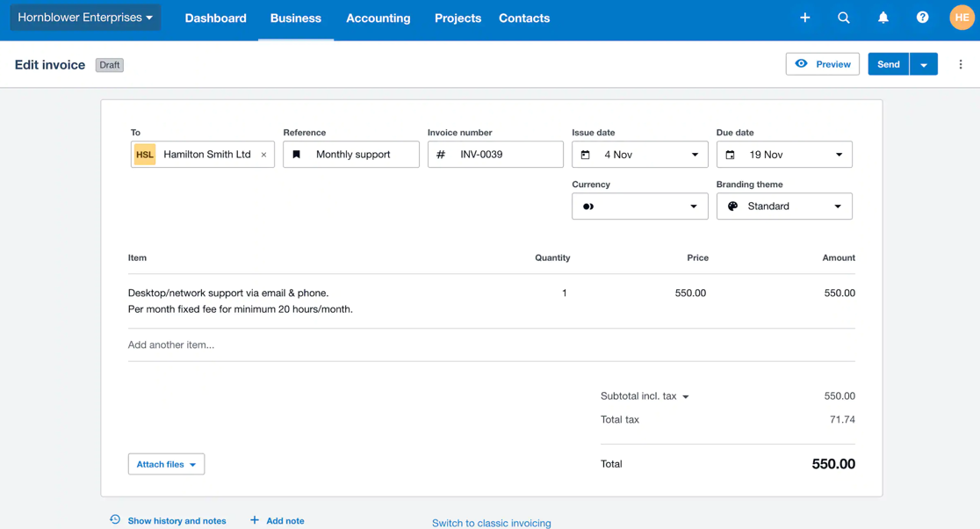Image resolution: width=980 pixels, height=529 pixels.
Task: Open the Contacts menu
Action: point(523,18)
